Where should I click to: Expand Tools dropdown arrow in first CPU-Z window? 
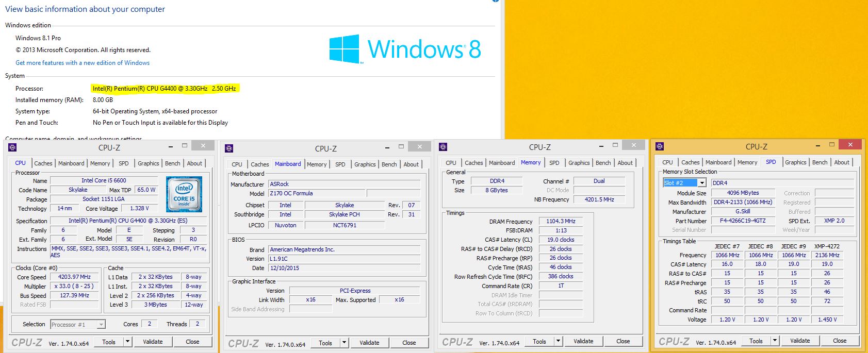pos(127,342)
